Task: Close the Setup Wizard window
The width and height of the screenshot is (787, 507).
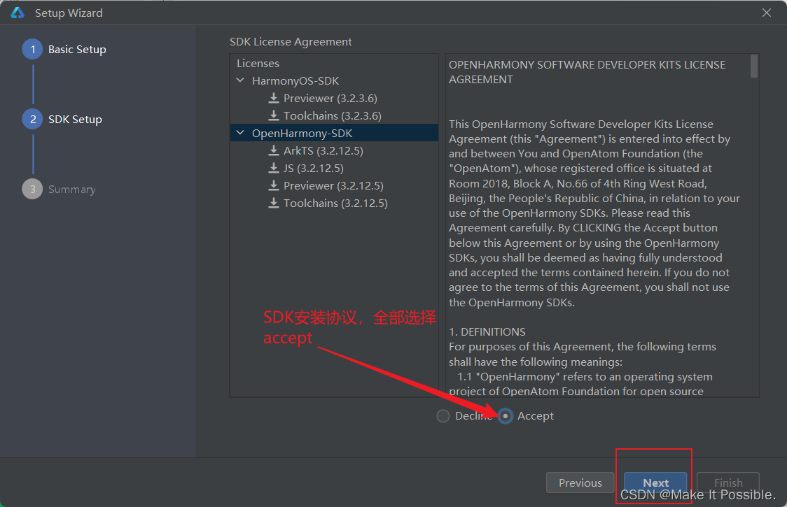Action: pyautogui.click(x=766, y=13)
